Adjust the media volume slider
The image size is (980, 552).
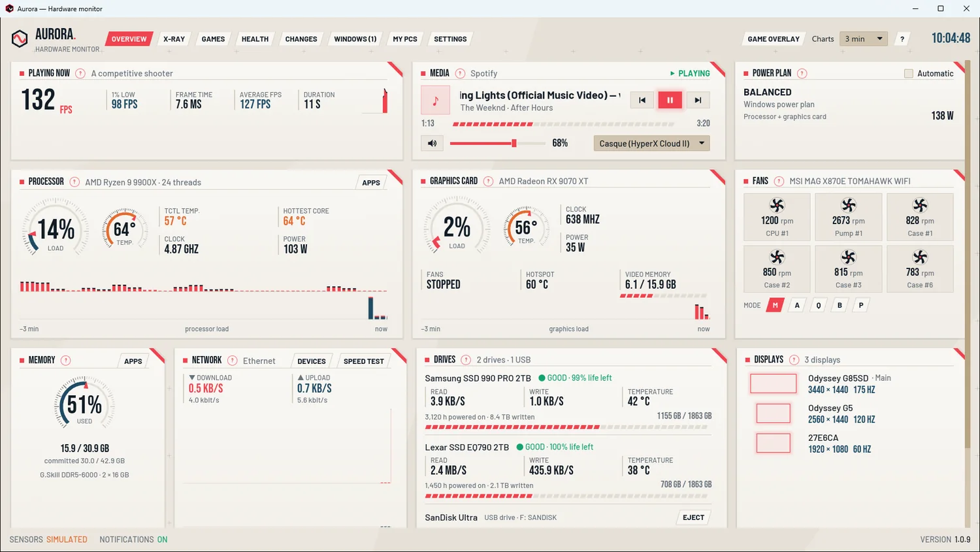coord(498,143)
